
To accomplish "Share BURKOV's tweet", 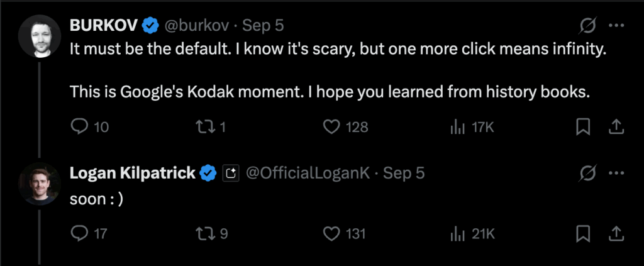I will 616,127.
